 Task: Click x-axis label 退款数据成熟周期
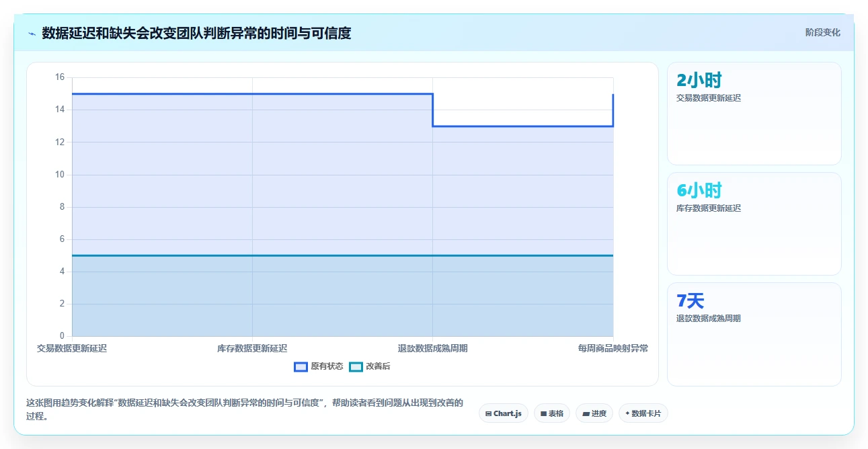pyautogui.click(x=432, y=348)
